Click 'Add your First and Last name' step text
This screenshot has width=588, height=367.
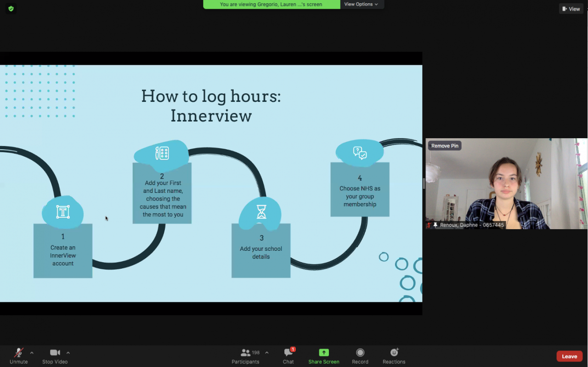pyautogui.click(x=162, y=199)
